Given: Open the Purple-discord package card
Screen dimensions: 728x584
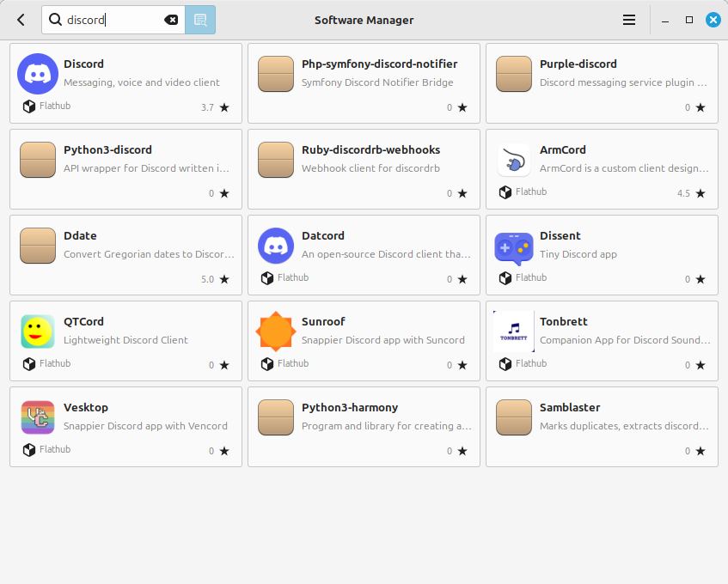Looking at the screenshot, I should click(x=602, y=82).
